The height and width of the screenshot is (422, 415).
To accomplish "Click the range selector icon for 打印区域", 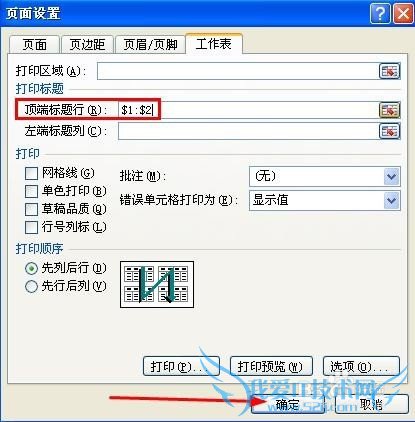I will pos(389,71).
